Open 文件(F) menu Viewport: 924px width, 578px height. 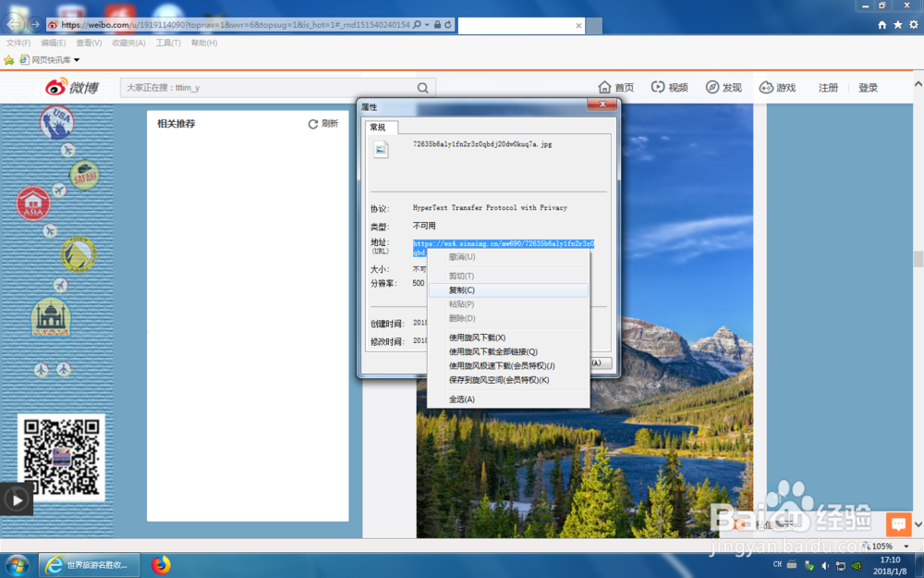[x=18, y=43]
